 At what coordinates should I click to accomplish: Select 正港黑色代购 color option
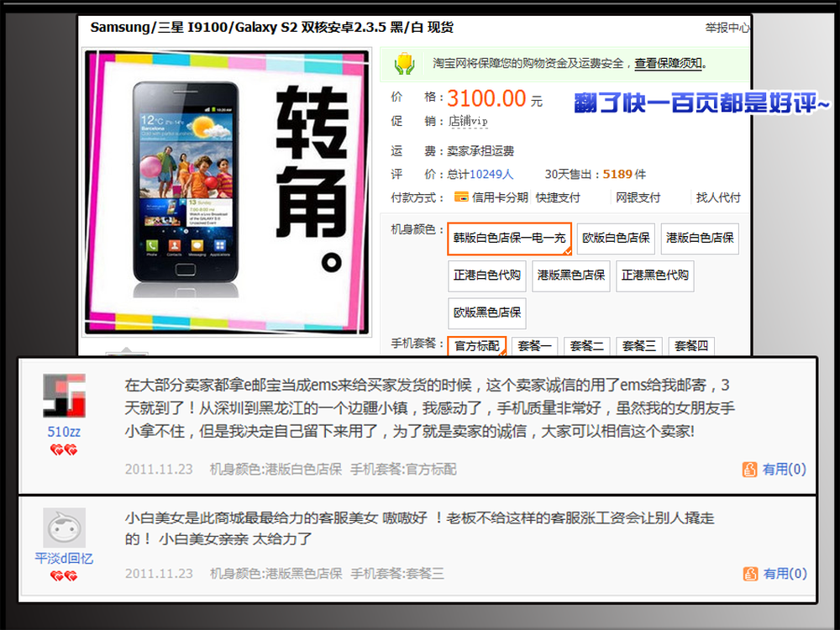click(654, 276)
